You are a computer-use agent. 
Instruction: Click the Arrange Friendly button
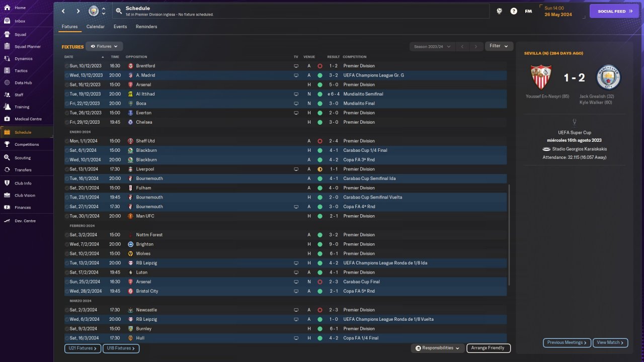click(x=488, y=348)
